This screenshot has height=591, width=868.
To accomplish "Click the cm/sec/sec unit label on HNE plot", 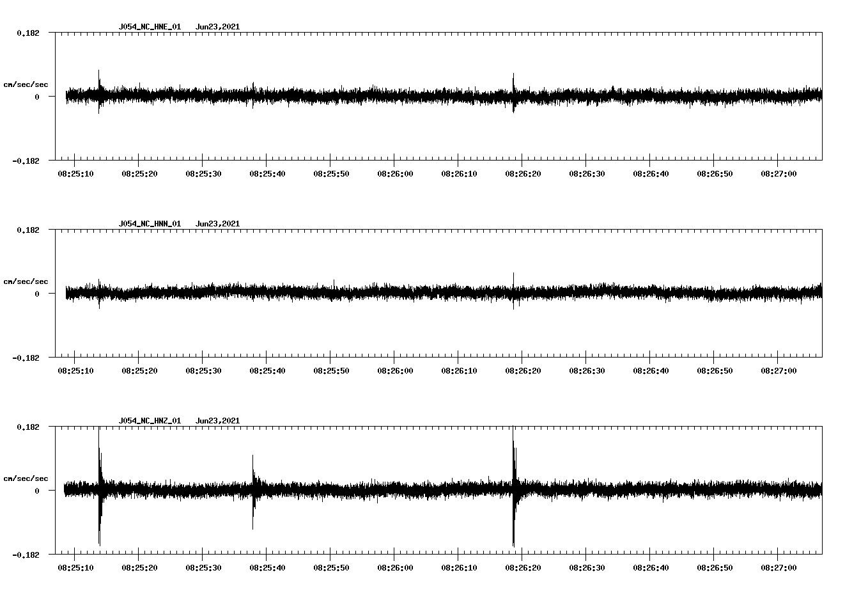I will click(26, 84).
